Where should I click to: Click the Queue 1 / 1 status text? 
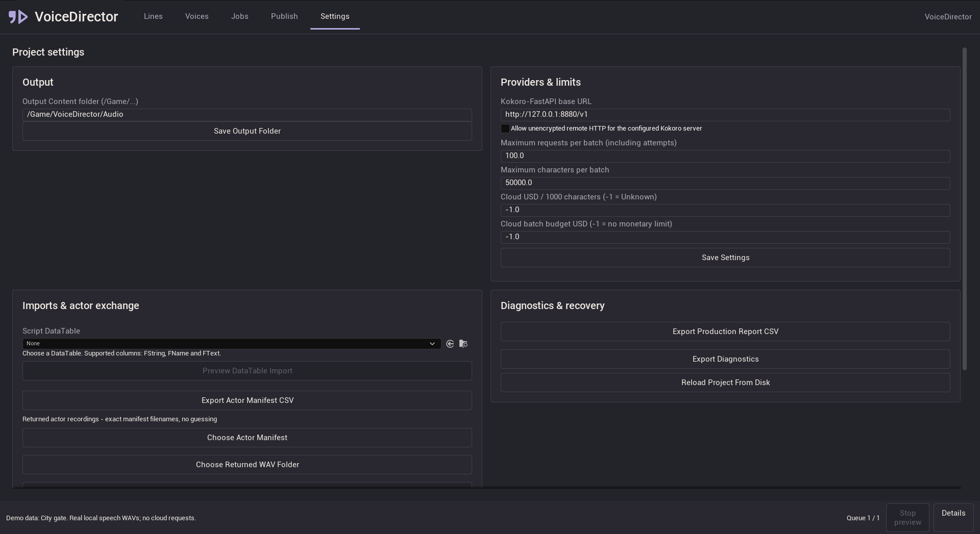click(x=863, y=518)
